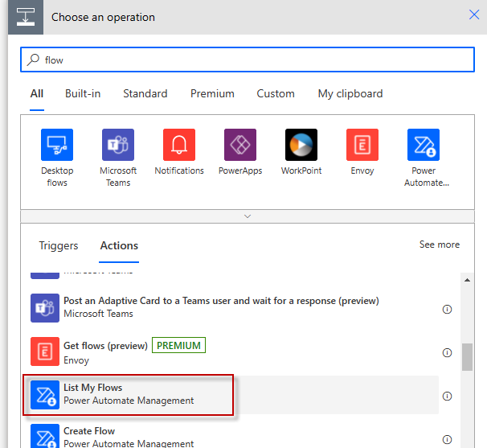Click the search box containing flow
This screenshot has width=487, height=448.
pos(248,60)
